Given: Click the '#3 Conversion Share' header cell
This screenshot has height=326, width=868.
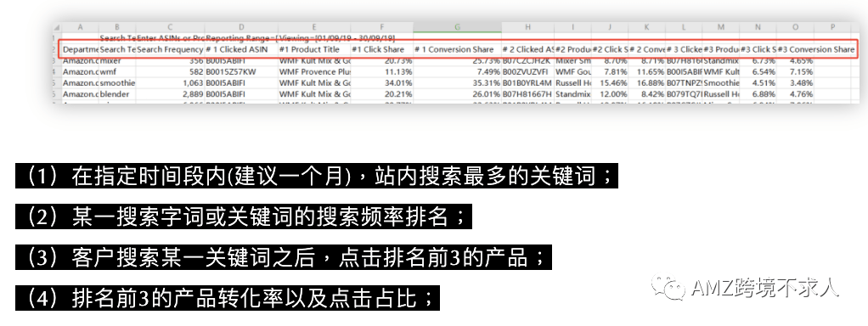Looking at the screenshot, I should tap(815, 49).
